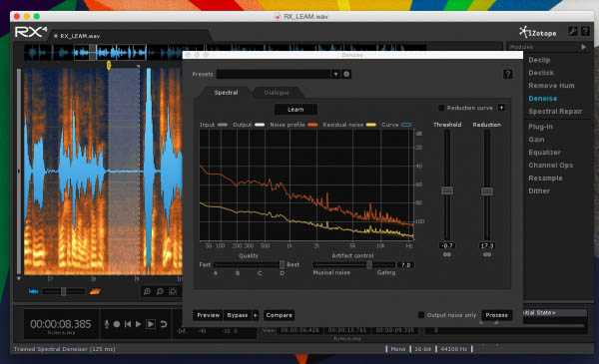599x364 pixels.
Task: Click the yellow playhead marker
Action: coord(109,66)
